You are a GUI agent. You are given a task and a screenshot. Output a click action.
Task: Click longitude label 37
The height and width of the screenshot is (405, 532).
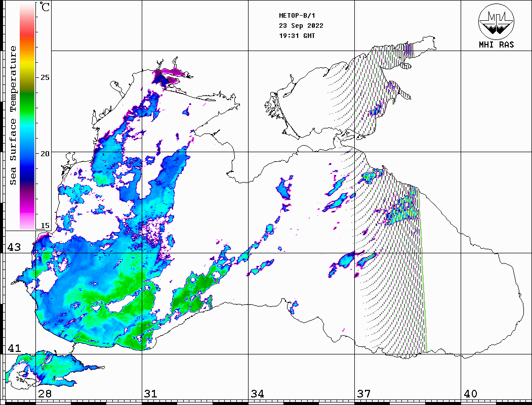(364, 393)
